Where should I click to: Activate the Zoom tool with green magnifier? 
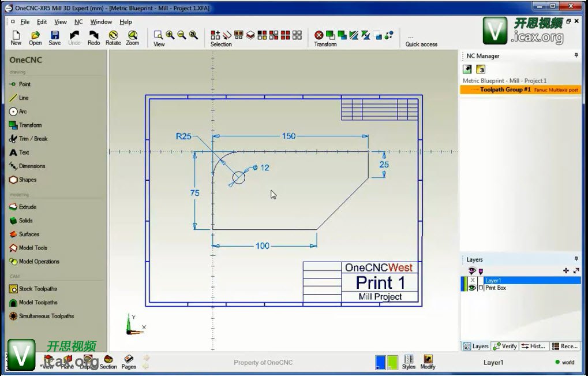pos(132,38)
